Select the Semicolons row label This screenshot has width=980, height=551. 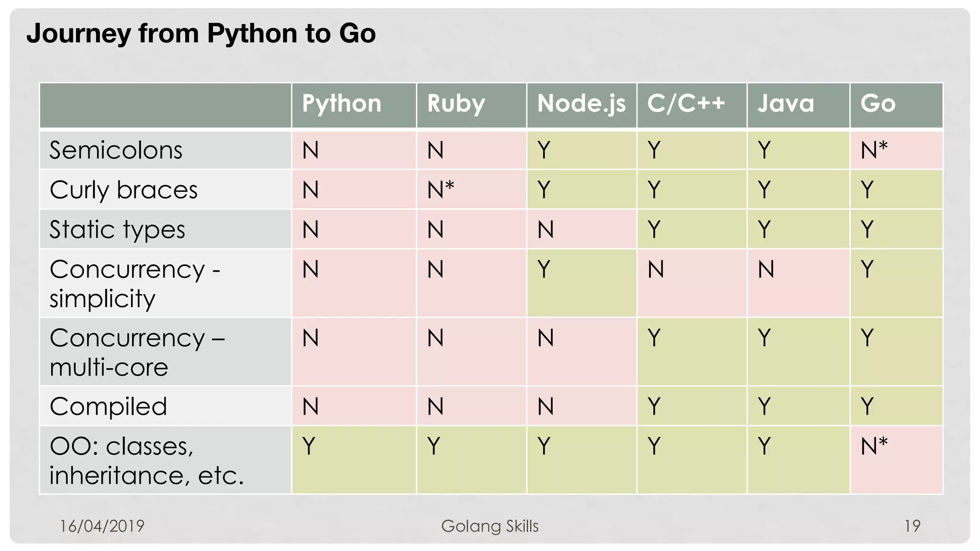click(x=116, y=150)
